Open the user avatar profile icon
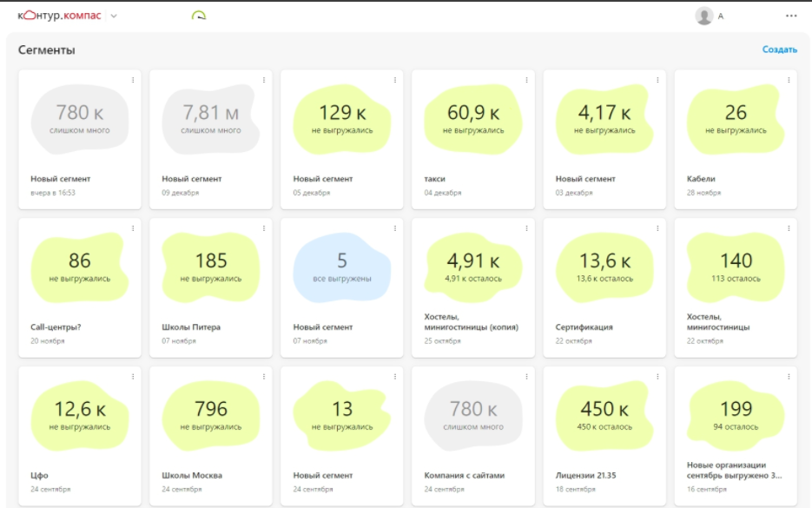 (x=703, y=16)
